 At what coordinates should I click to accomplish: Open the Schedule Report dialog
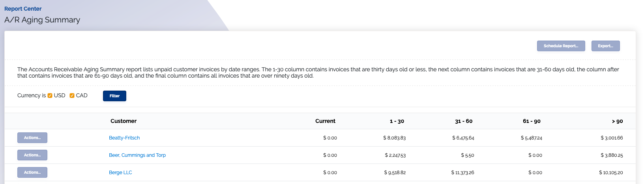point(561,46)
